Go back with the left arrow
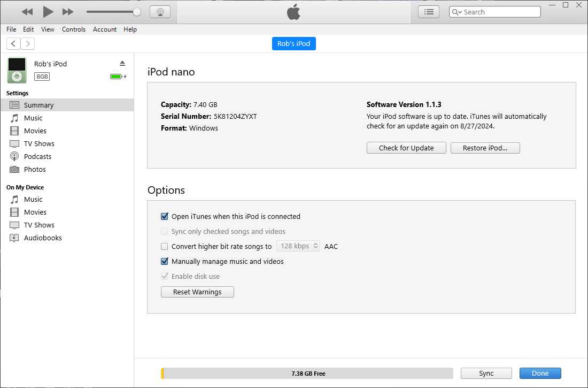 coord(13,43)
